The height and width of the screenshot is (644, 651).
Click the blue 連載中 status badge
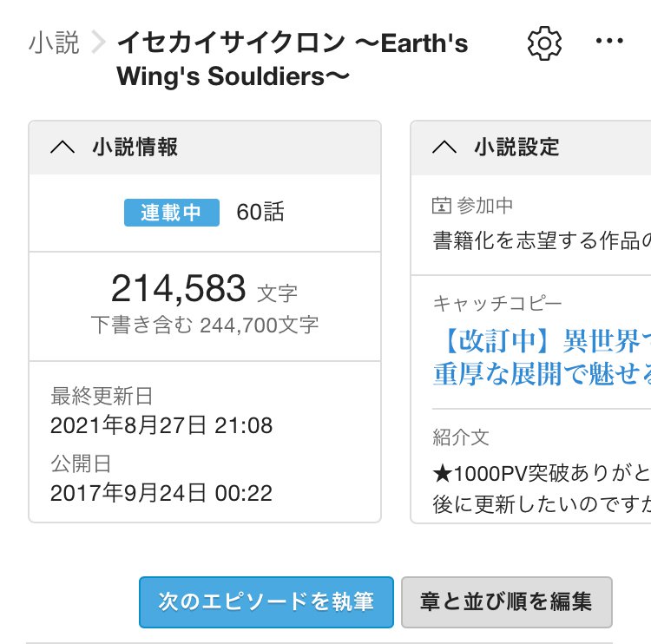pyautogui.click(x=171, y=213)
